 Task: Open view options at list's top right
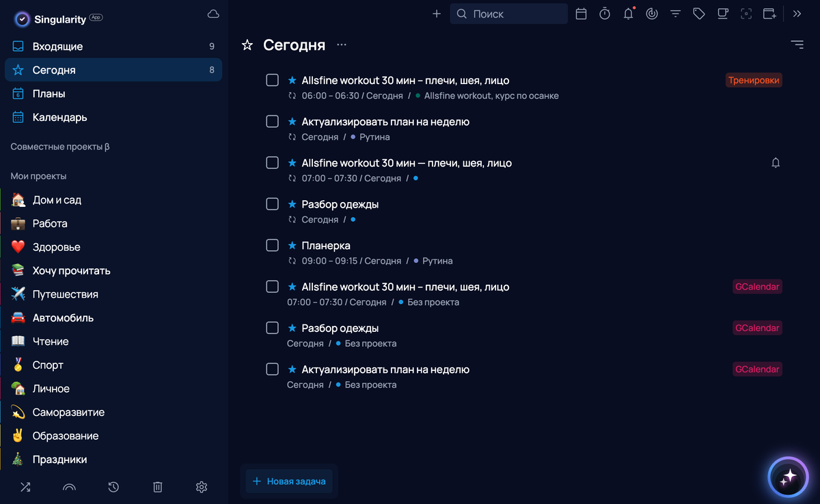797,45
